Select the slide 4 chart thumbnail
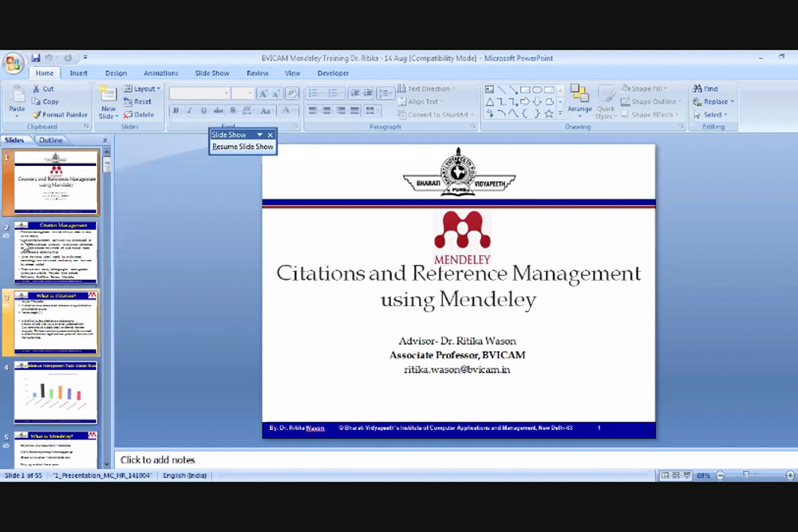The image size is (798, 532). [56, 392]
